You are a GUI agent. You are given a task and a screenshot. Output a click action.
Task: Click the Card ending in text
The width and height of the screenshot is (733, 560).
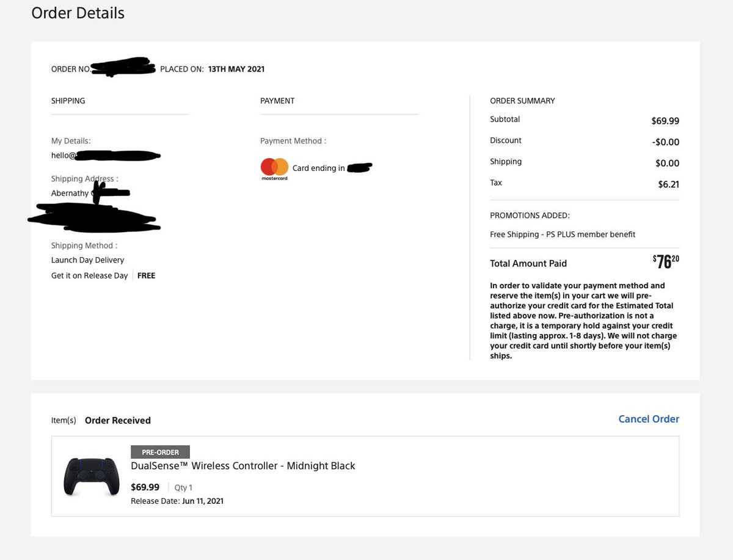(319, 168)
